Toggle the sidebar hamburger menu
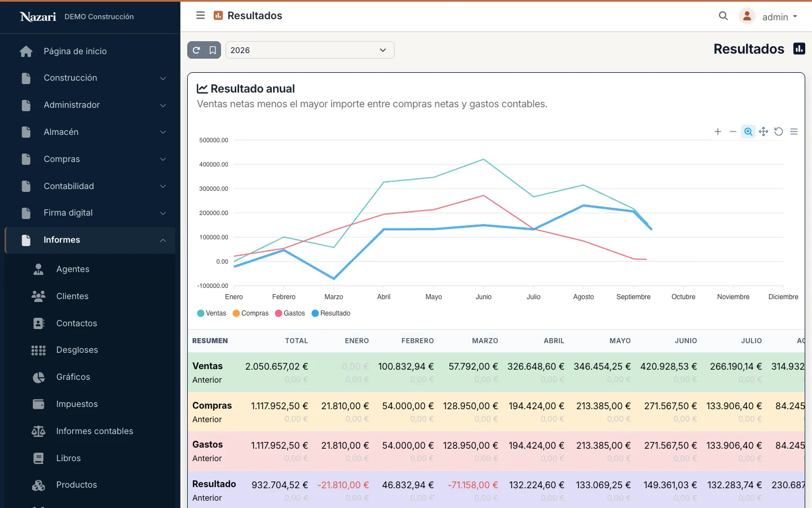812x508 pixels. click(x=200, y=15)
